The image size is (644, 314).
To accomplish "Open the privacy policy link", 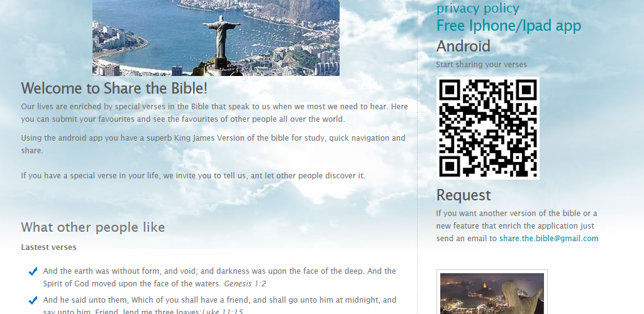I will (x=477, y=8).
